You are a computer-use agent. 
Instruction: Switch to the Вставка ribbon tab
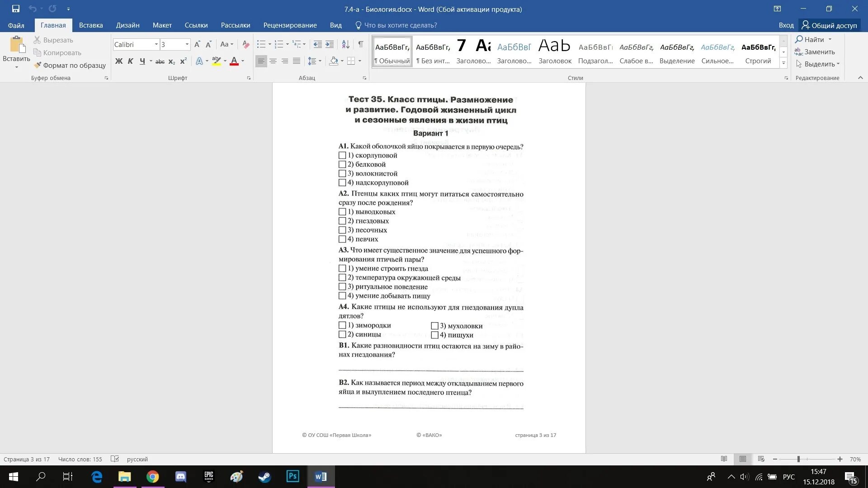pyautogui.click(x=91, y=25)
